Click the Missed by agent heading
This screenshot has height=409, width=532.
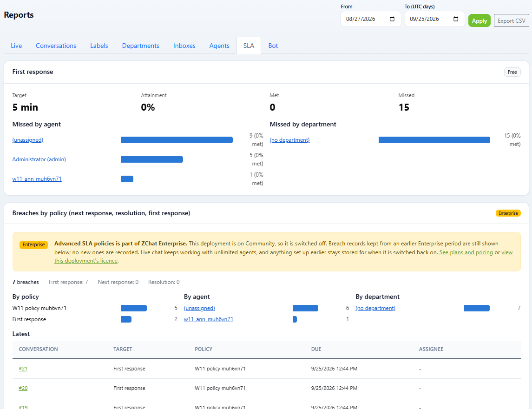37,124
